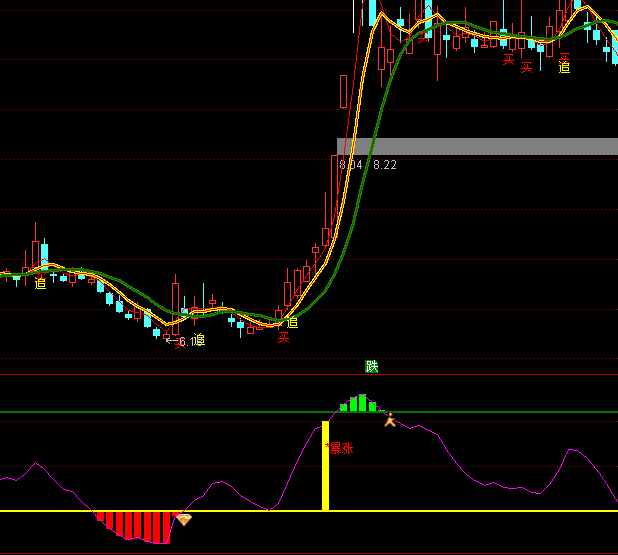Click the yellow 追 marker beside the 6.1 label
618x555 pixels.
[199, 341]
